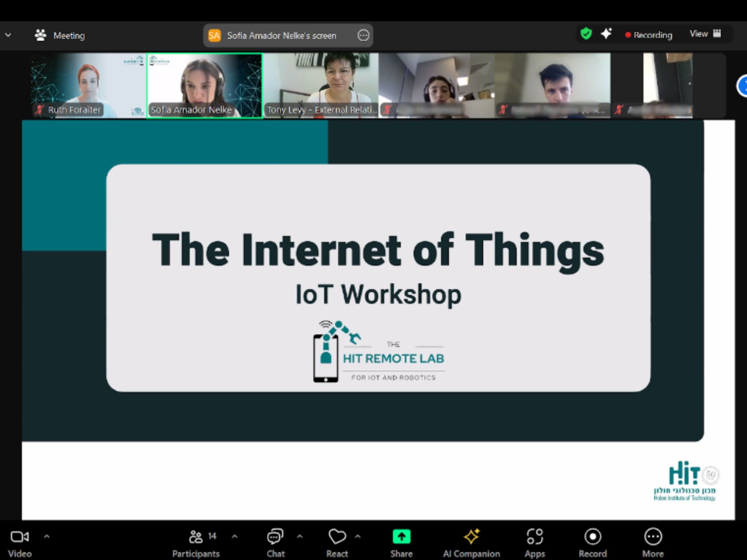The image size is (747, 560).
Task: Click the SA orange avatar badge
Action: [x=214, y=35]
